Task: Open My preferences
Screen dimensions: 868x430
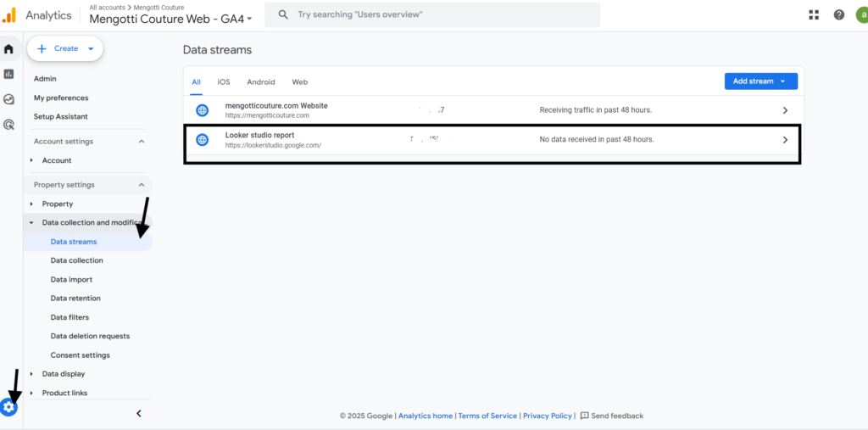Action: 61,98
